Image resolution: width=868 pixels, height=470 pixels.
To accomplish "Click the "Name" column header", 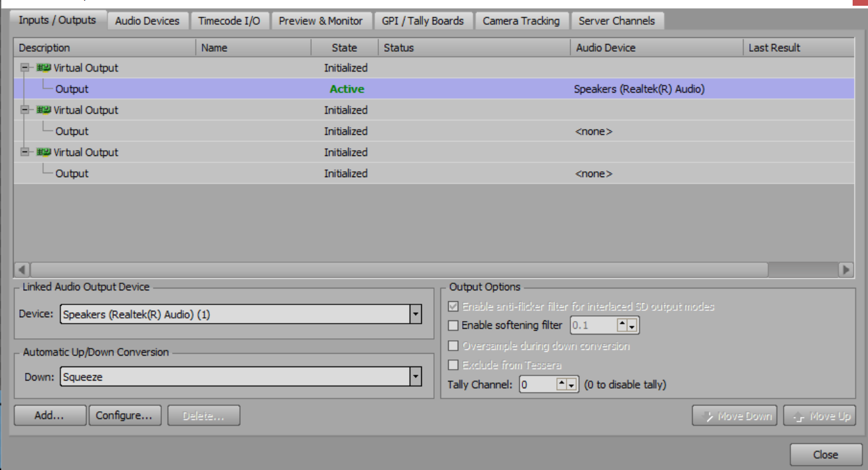I will click(x=253, y=47).
